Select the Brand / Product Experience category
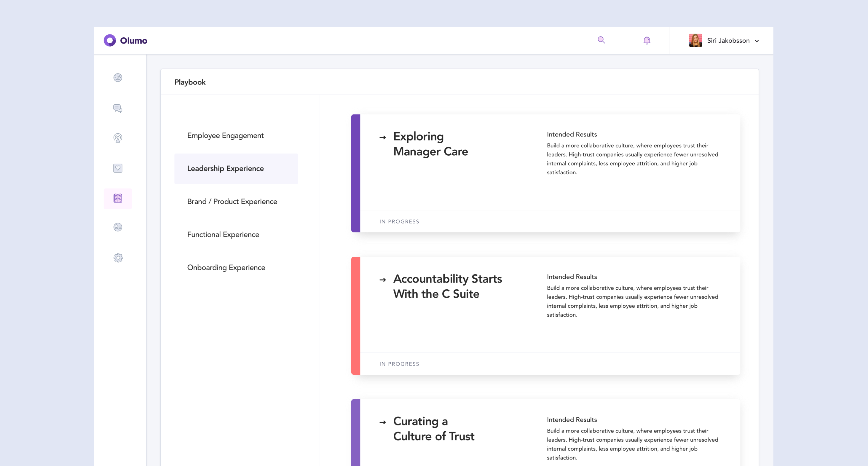This screenshot has height=466, width=868. click(x=232, y=202)
